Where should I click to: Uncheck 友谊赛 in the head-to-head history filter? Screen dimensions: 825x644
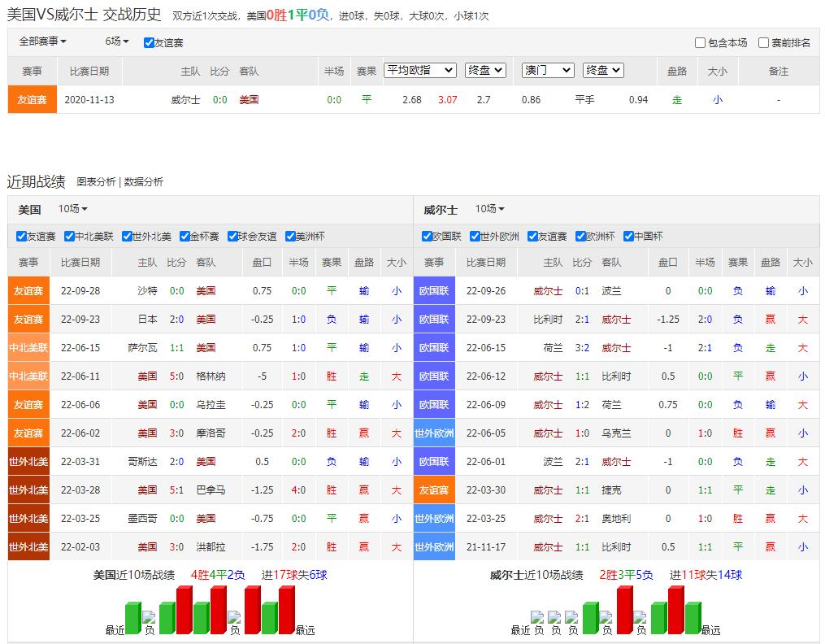(x=149, y=43)
